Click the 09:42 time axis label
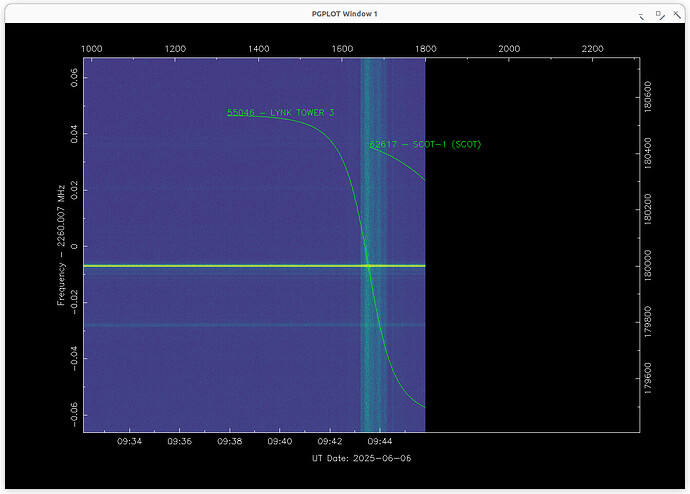Viewport: 690px width, 494px height. tap(330, 441)
